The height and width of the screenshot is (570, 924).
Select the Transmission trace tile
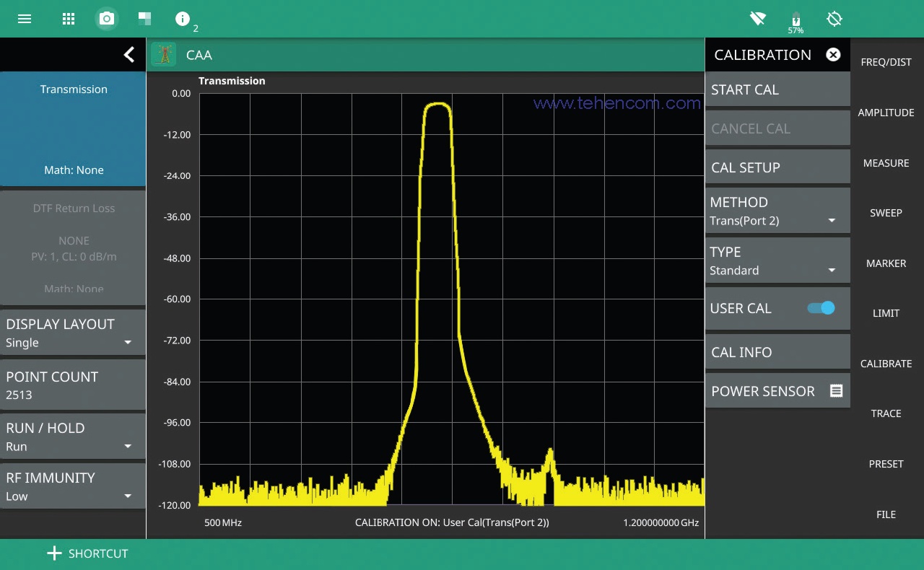(x=73, y=129)
